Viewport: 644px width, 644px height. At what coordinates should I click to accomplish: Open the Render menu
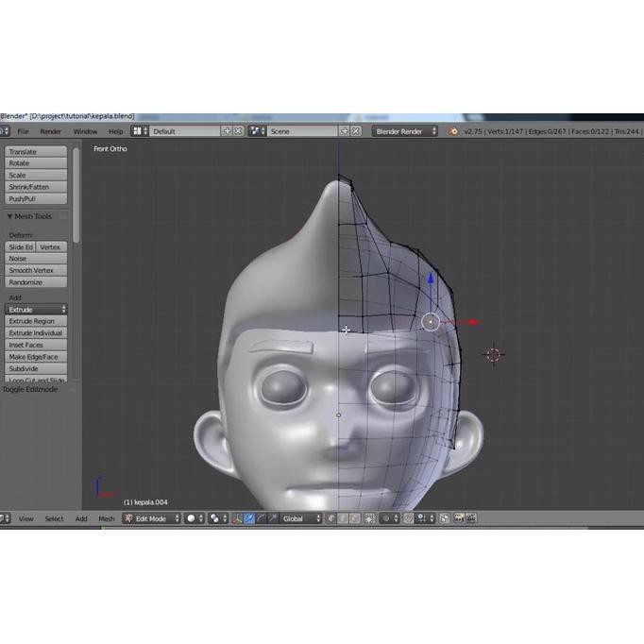pyautogui.click(x=50, y=131)
